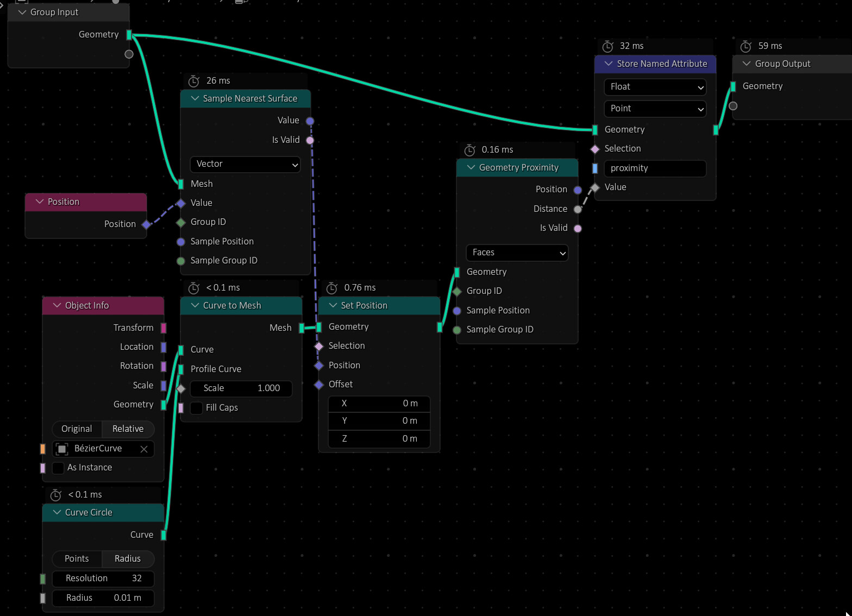The width and height of the screenshot is (852, 616).
Task: Click the Sample Nearest Surface Mesh input socket
Action: pos(181,184)
